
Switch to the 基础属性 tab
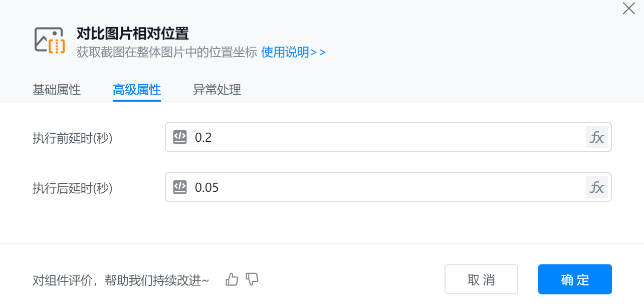click(x=57, y=90)
